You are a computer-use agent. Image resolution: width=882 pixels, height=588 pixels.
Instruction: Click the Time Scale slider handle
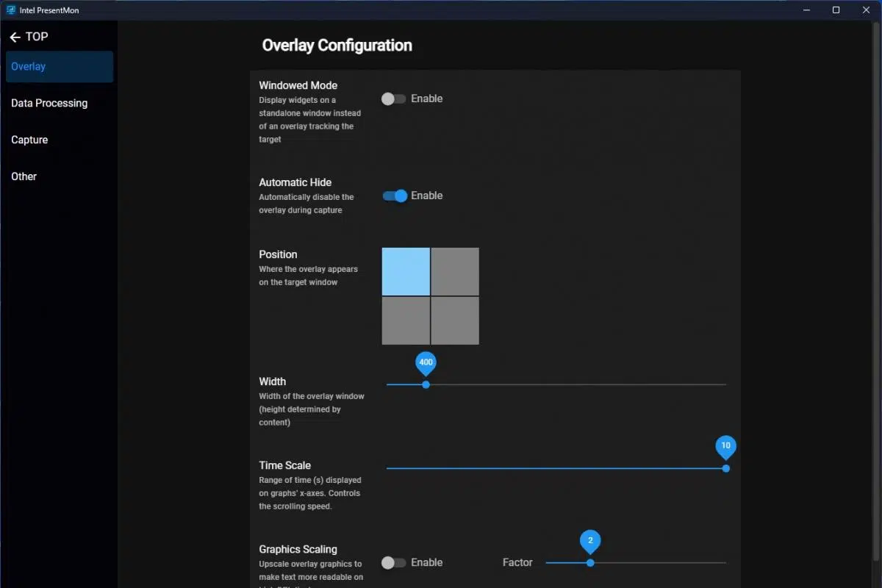pos(726,468)
